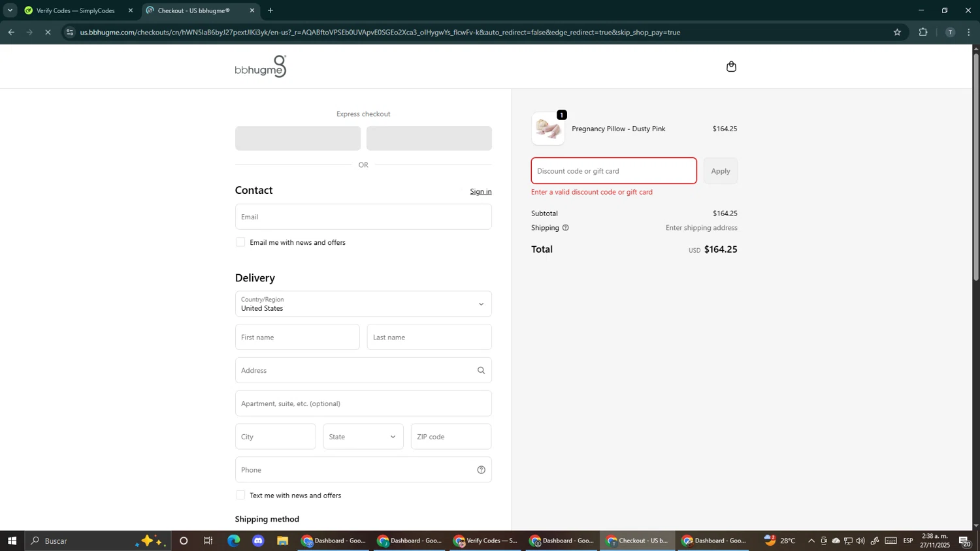
Task: Check 'Text me with news and offers'
Action: tap(240, 496)
